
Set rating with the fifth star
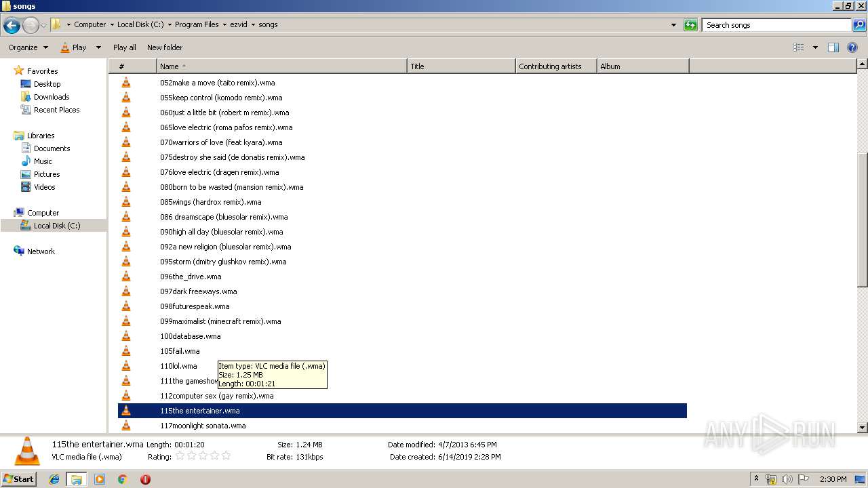click(226, 456)
